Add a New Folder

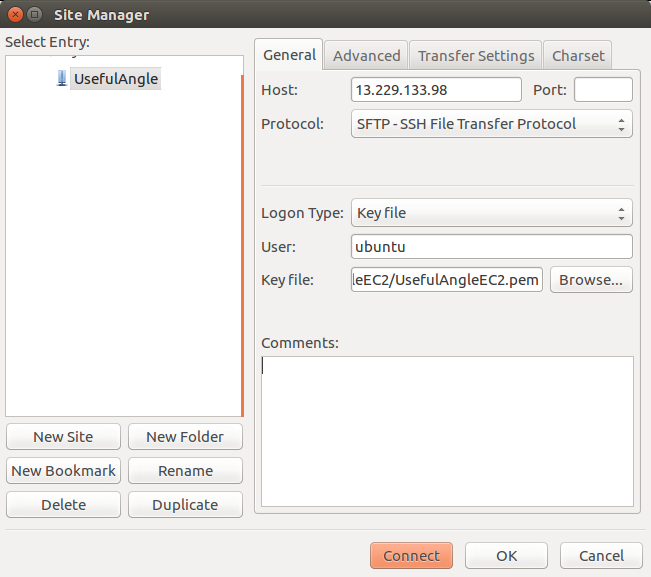185,437
